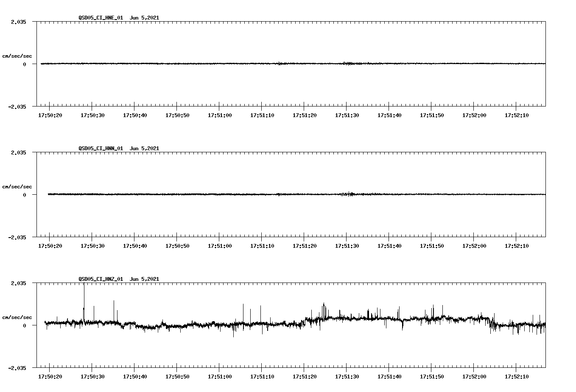
Task: Click the 2.035 upper limit of HNE plot
Action: click(x=19, y=22)
